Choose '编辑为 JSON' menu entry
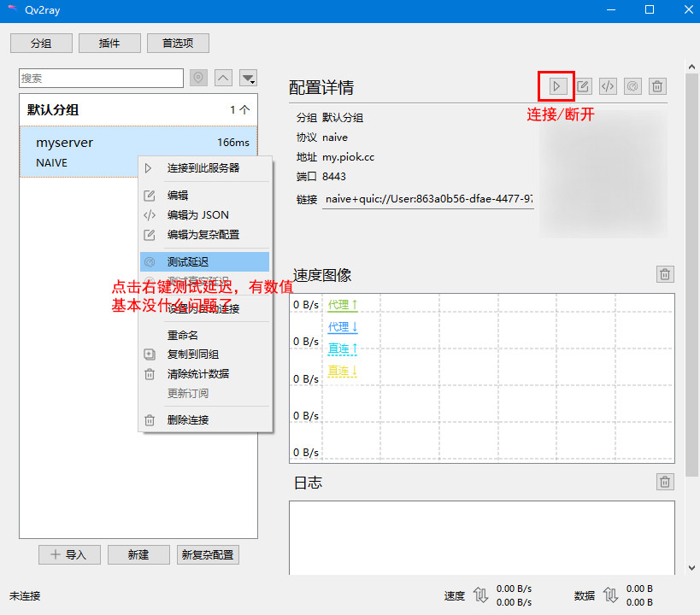This screenshot has width=700, height=615. pos(205,214)
